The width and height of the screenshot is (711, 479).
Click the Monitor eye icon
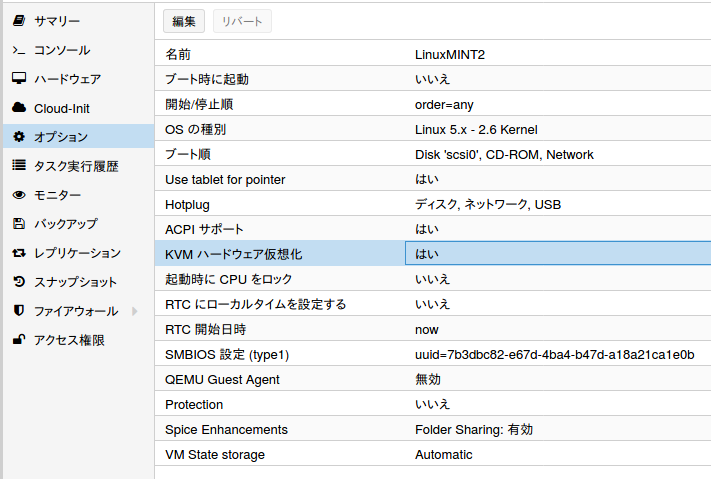click(18, 195)
